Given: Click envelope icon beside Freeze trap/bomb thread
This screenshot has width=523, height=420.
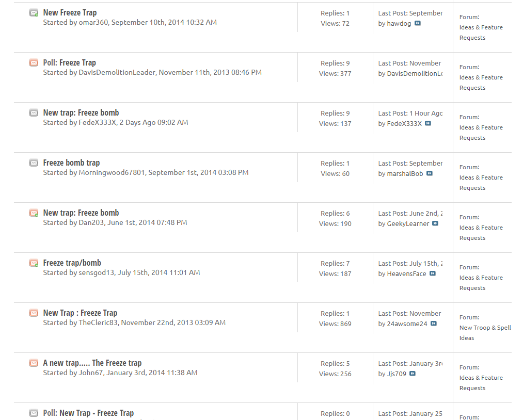Looking at the screenshot, I should coord(34,263).
